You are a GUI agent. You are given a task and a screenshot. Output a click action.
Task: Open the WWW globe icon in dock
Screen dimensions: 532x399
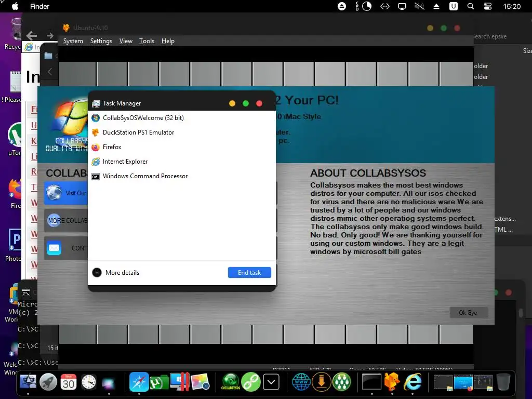pyautogui.click(x=301, y=382)
